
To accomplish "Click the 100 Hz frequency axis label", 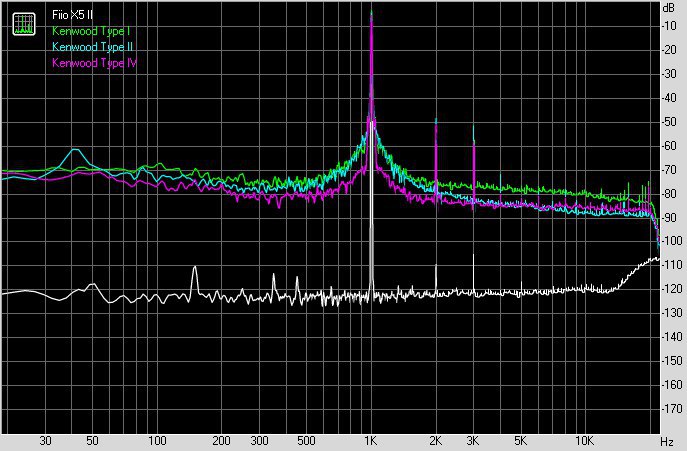I will (x=157, y=440).
